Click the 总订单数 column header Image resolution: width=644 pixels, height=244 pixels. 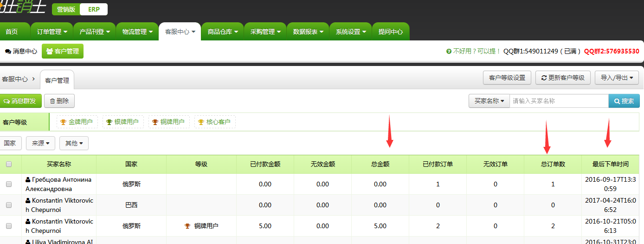(553, 164)
